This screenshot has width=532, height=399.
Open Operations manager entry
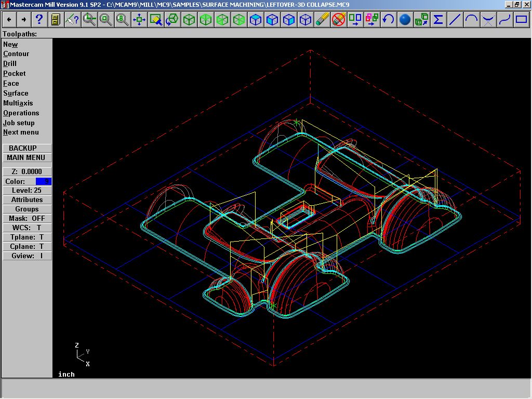[x=21, y=113]
